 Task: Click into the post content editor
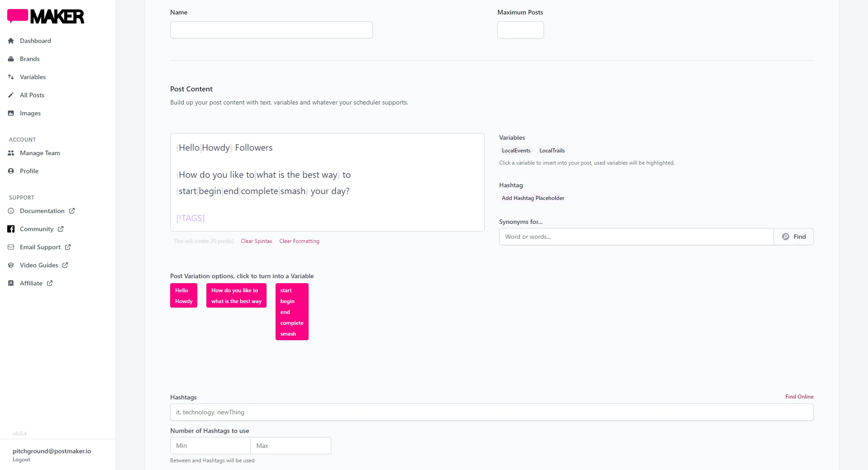click(327, 182)
